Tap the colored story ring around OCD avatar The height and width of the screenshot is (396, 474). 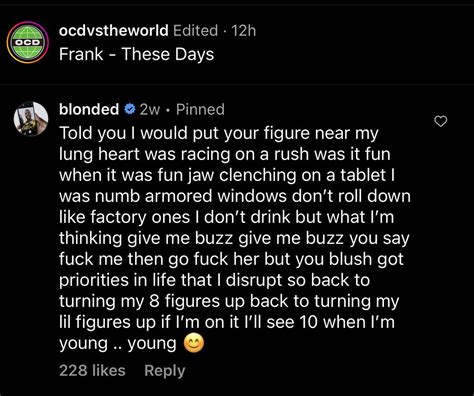tap(28, 42)
